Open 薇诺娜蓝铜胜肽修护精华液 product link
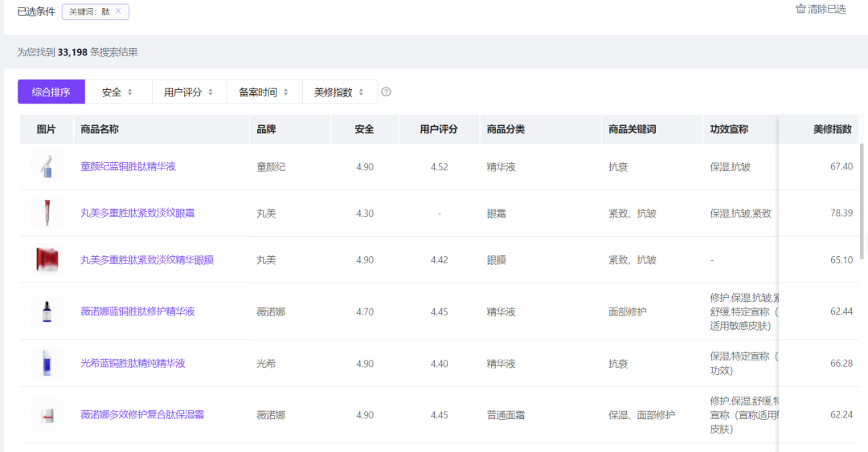868x452 pixels. [137, 312]
